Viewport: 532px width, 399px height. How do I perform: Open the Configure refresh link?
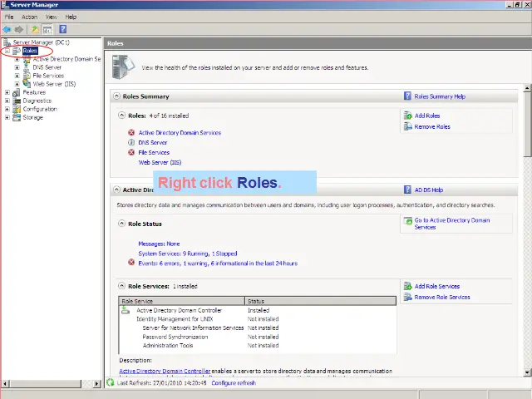coord(234,382)
